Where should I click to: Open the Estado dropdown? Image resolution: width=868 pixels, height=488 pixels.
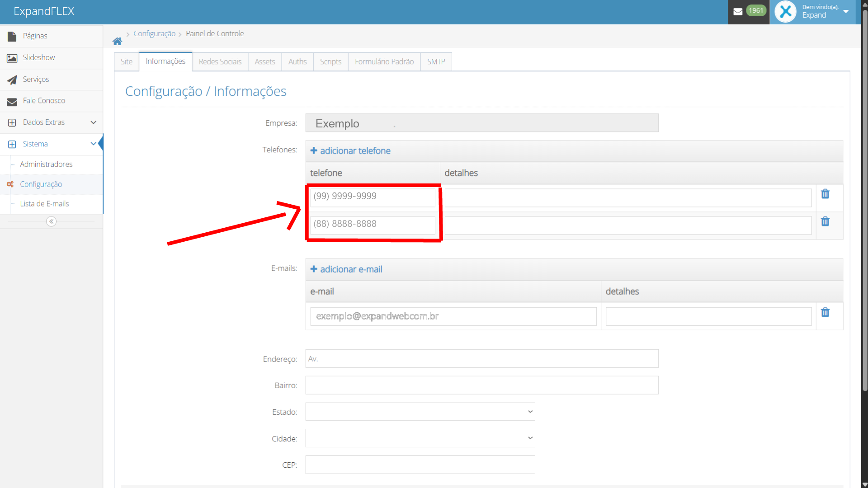coord(420,412)
